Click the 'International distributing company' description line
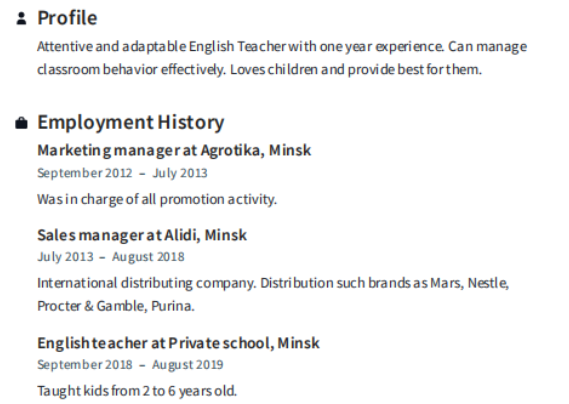569x404 pixels. click(273, 283)
